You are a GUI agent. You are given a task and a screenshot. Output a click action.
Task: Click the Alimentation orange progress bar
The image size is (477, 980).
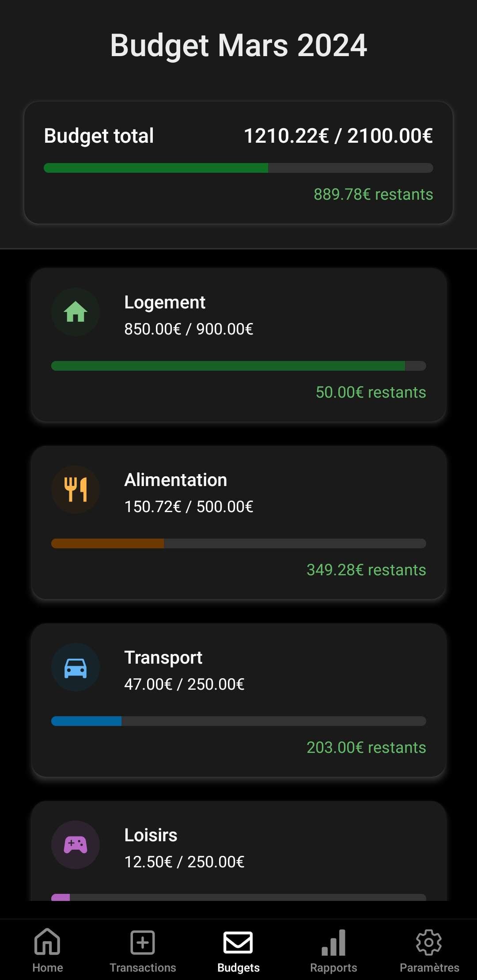(x=238, y=543)
